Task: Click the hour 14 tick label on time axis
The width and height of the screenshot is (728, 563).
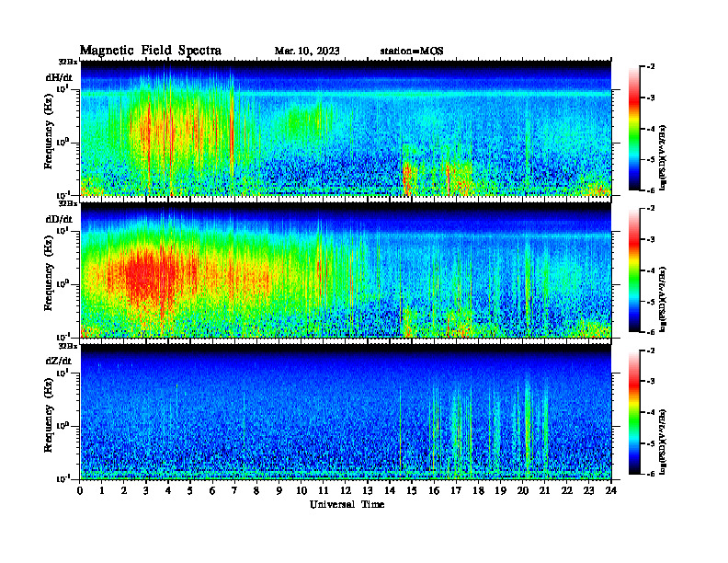Action: coord(390,490)
